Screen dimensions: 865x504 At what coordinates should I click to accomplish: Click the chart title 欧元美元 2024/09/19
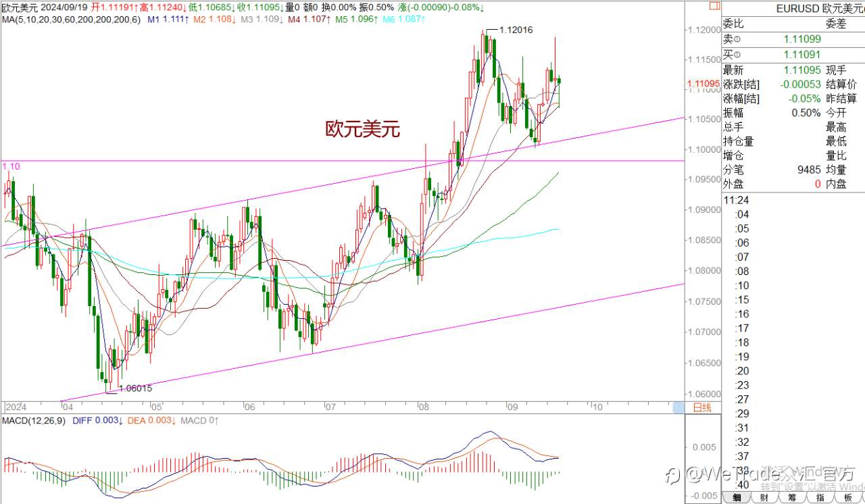coord(44,7)
